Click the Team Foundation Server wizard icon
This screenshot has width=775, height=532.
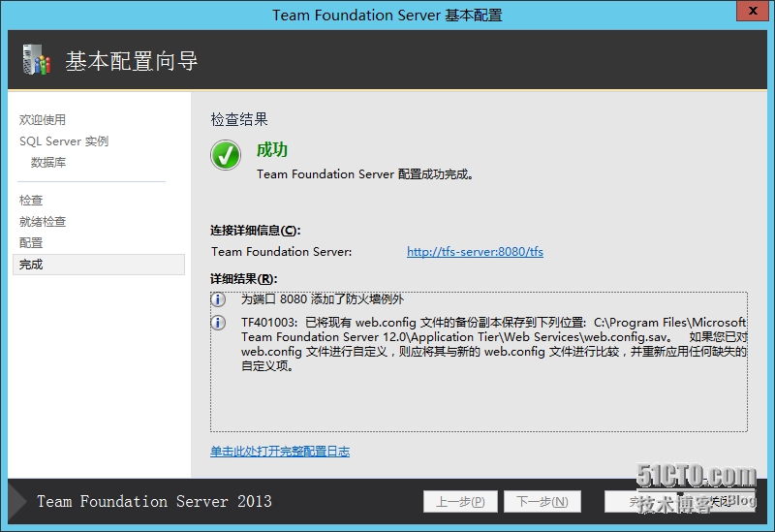[37, 60]
